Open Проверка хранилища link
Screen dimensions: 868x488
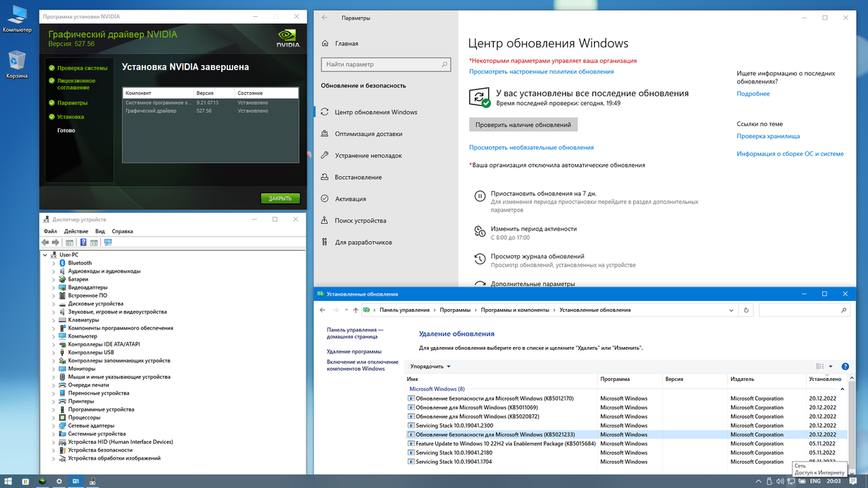click(768, 136)
